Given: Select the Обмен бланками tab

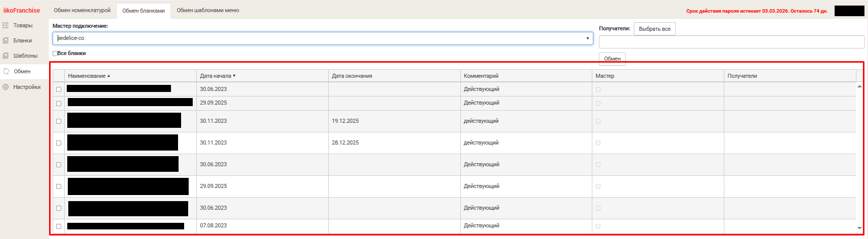Looking at the screenshot, I should [144, 11].
